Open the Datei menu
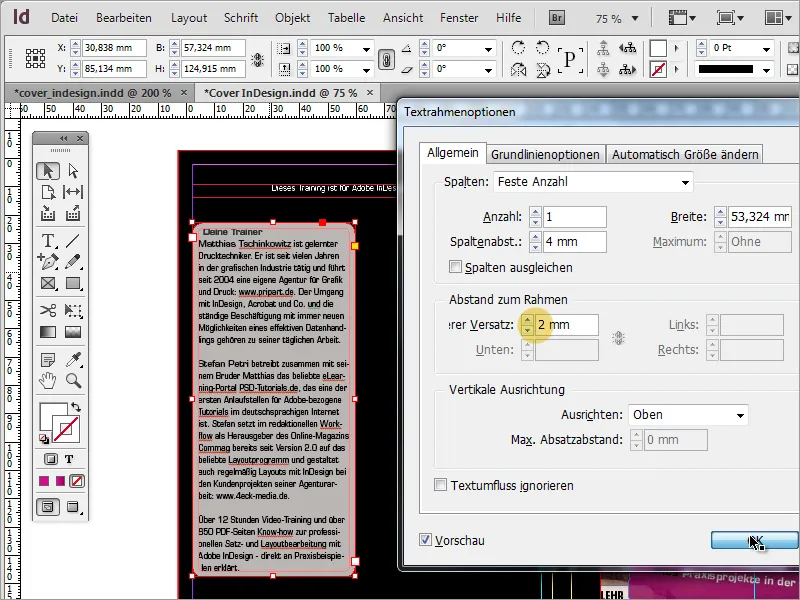The height and width of the screenshot is (600, 800). point(64,18)
